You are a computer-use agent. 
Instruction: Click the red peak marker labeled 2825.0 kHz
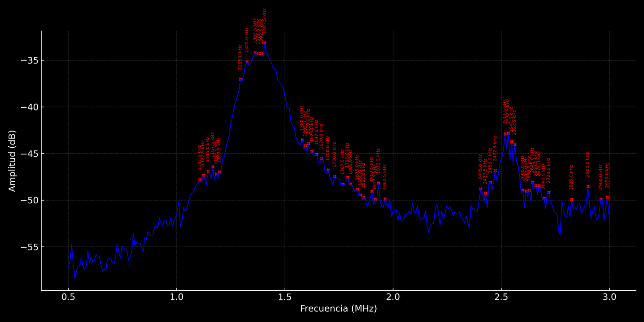coord(572,200)
